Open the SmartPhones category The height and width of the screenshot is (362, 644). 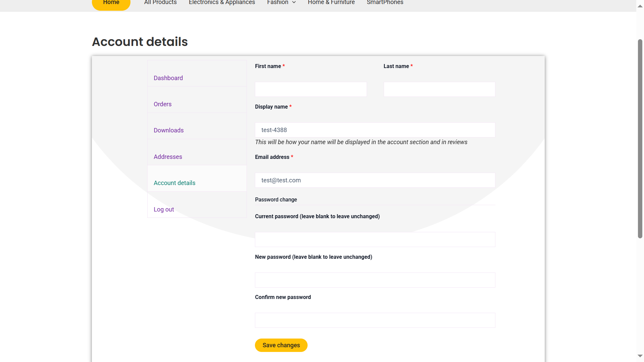coord(385,3)
